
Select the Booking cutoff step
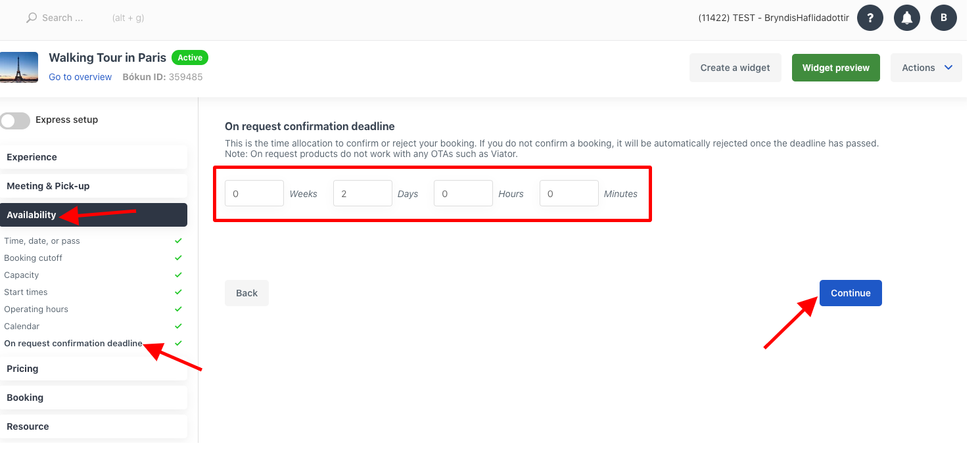click(33, 258)
